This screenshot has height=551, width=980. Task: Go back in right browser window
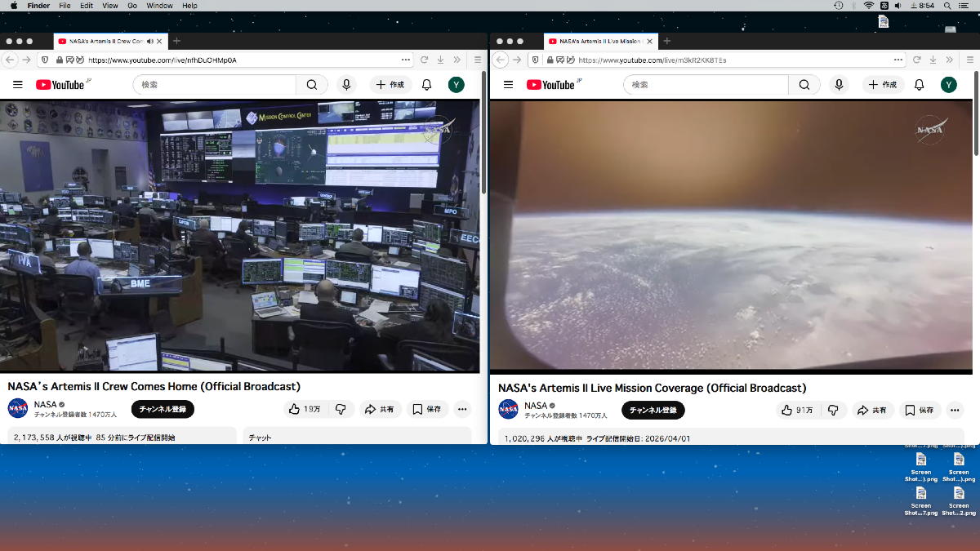501,60
